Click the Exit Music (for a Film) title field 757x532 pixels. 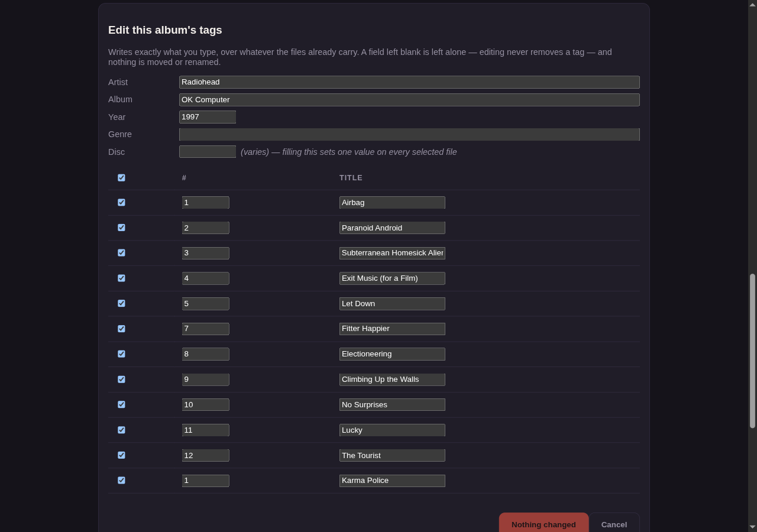[392, 278]
